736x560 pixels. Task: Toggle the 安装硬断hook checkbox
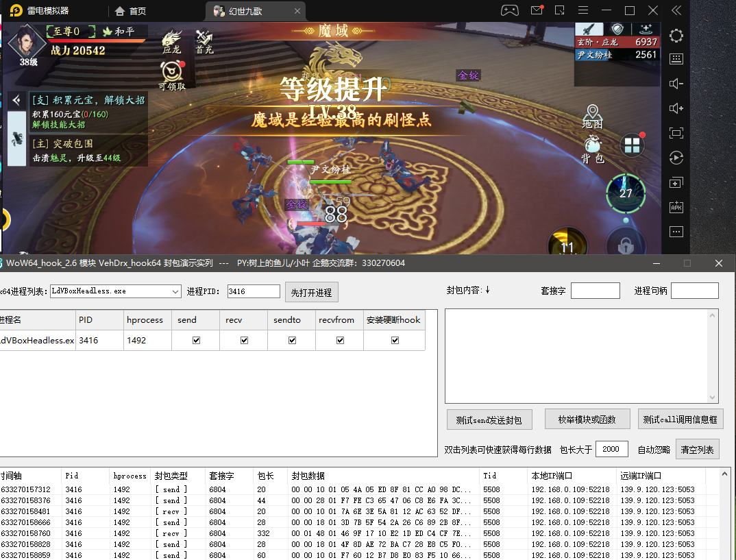pyautogui.click(x=394, y=341)
